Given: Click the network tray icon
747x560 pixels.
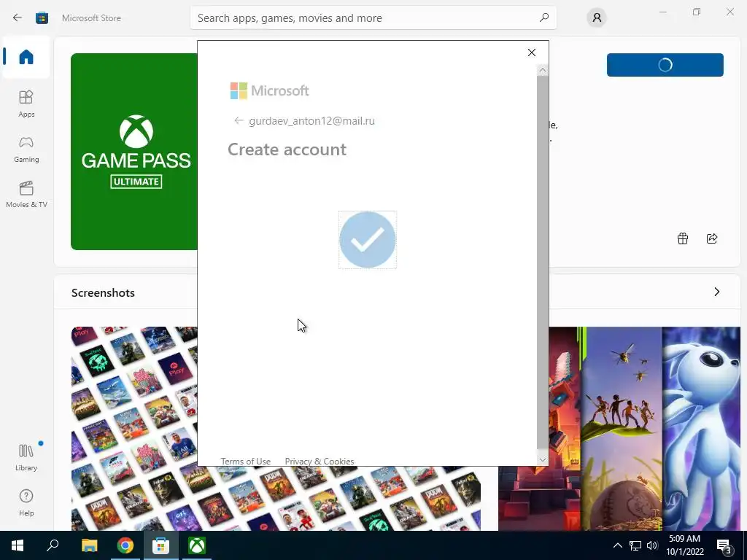Looking at the screenshot, I should point(635,545).
